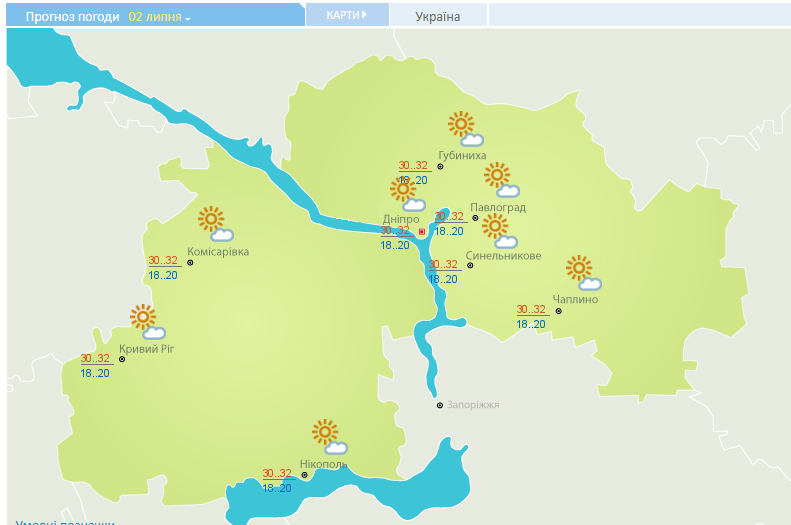
Task: Click the Запоріжжя city label
Action: coord(473,405)
